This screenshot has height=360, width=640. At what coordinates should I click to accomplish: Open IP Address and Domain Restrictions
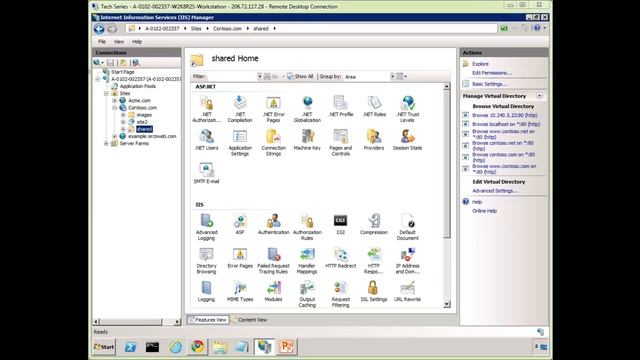(407, 260)
